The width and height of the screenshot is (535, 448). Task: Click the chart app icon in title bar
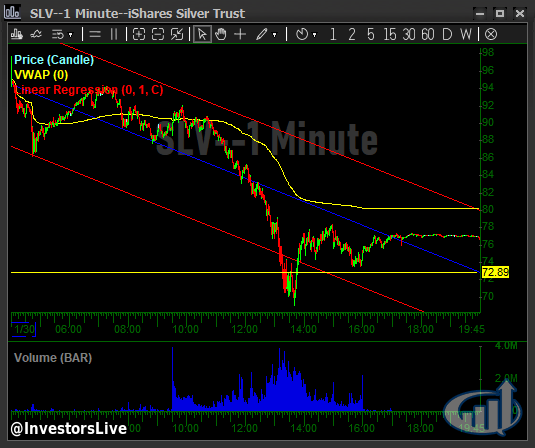click(12, 12)
